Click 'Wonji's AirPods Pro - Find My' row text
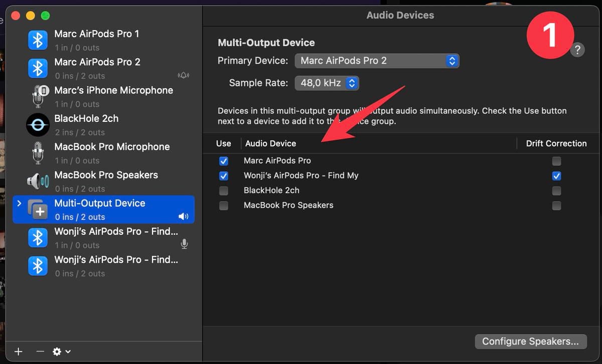 301,175
